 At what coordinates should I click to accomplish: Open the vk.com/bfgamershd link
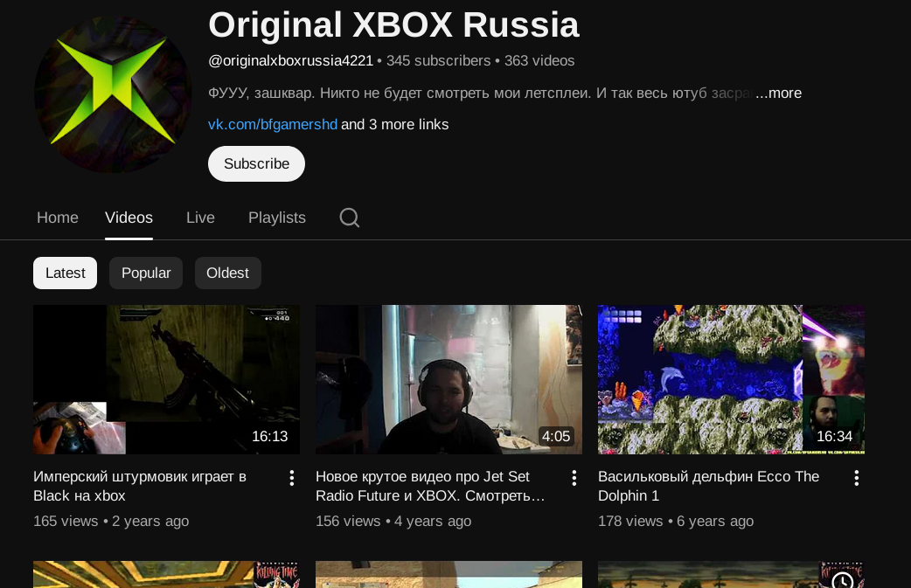pyautogui.click(x=273, y=124)
